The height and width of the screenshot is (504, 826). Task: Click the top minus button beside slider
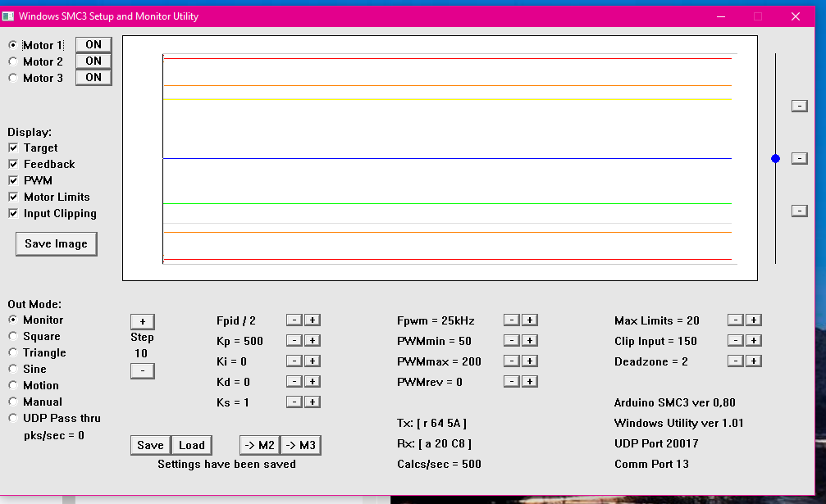pos(799,106)
